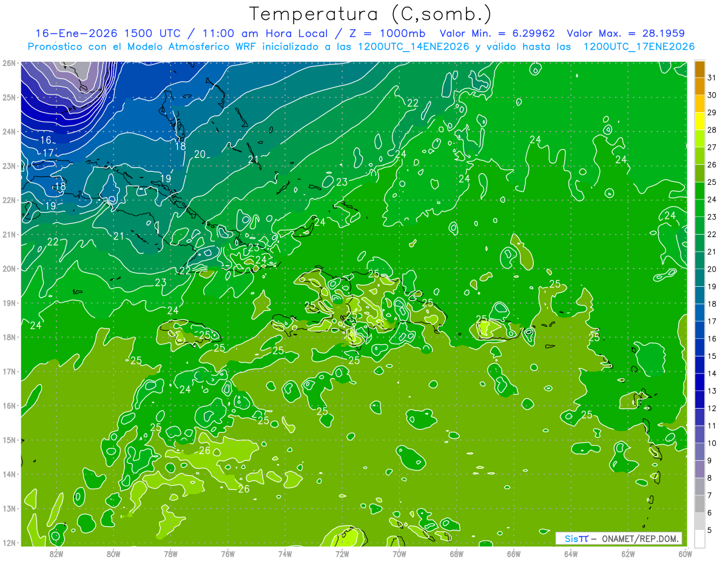Click the longitude axis label 60W

pos(686,554)
